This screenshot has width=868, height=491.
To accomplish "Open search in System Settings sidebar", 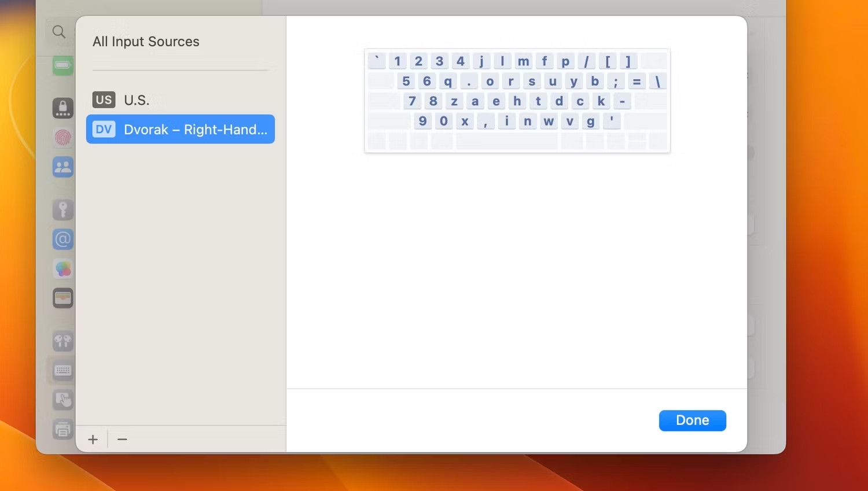I will click(59, 32).
